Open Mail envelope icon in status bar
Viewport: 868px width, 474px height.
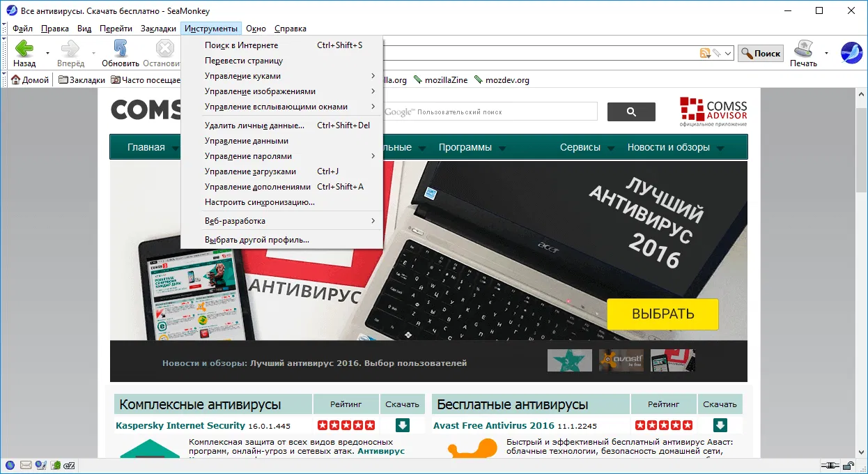26,465
